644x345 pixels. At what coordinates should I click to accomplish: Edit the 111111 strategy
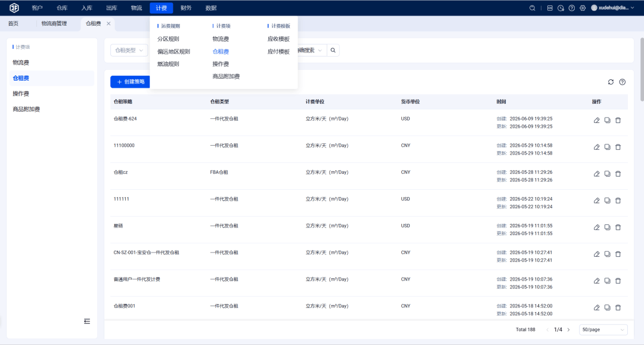coord(596,201)
